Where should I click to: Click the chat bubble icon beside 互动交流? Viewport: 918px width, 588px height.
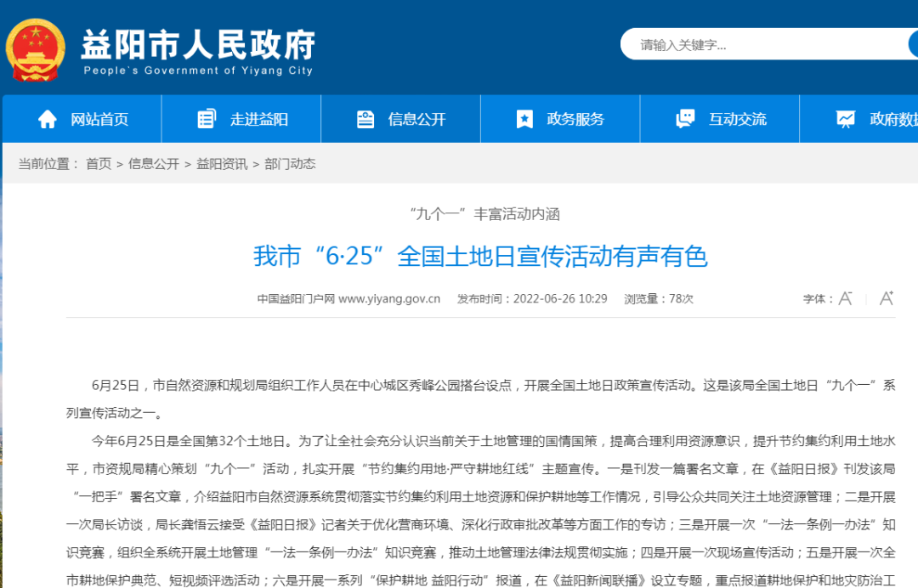pos(685,119)
